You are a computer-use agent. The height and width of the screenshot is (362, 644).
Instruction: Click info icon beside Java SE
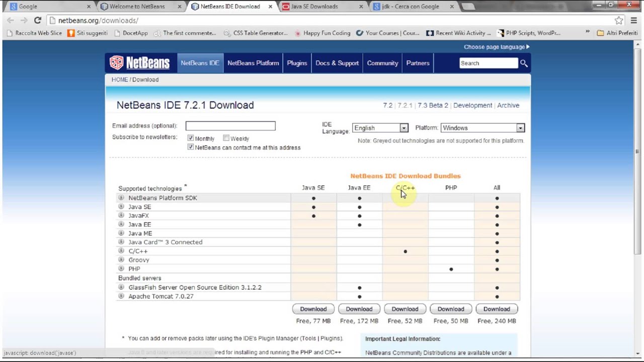[121, 207]
